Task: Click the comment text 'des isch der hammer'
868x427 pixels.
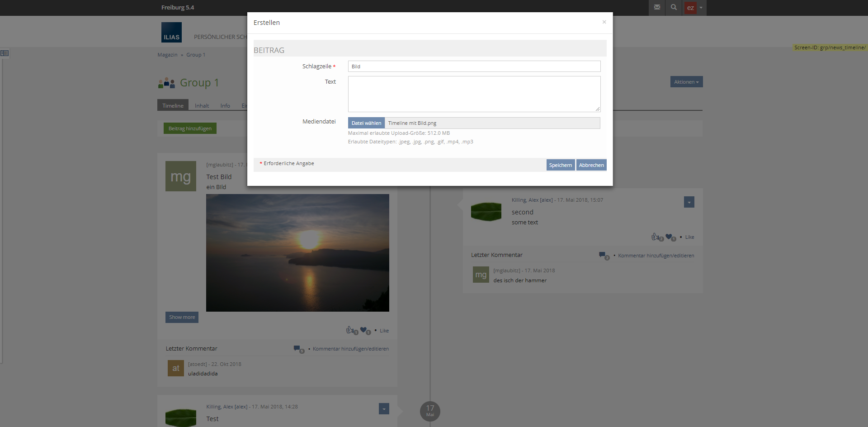Action: (520, 280)
